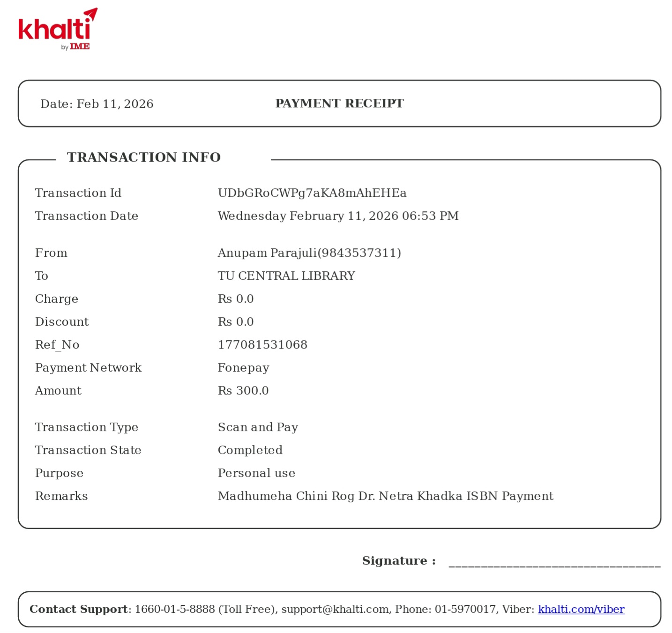Click the Amount value Rs 300.0
This screenshot has width=672, height=633.
243,391
